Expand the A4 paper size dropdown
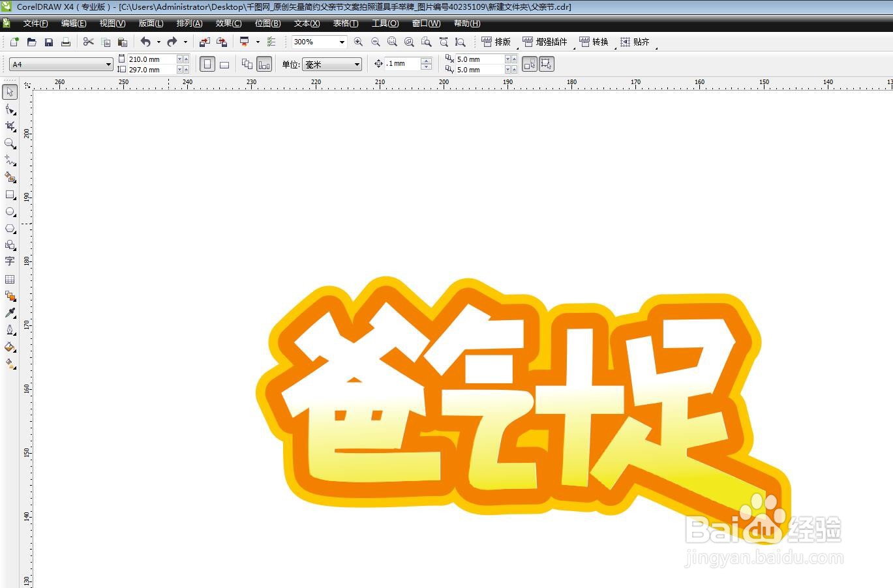This screenshot has height=588, width=893. coord(109,64)
